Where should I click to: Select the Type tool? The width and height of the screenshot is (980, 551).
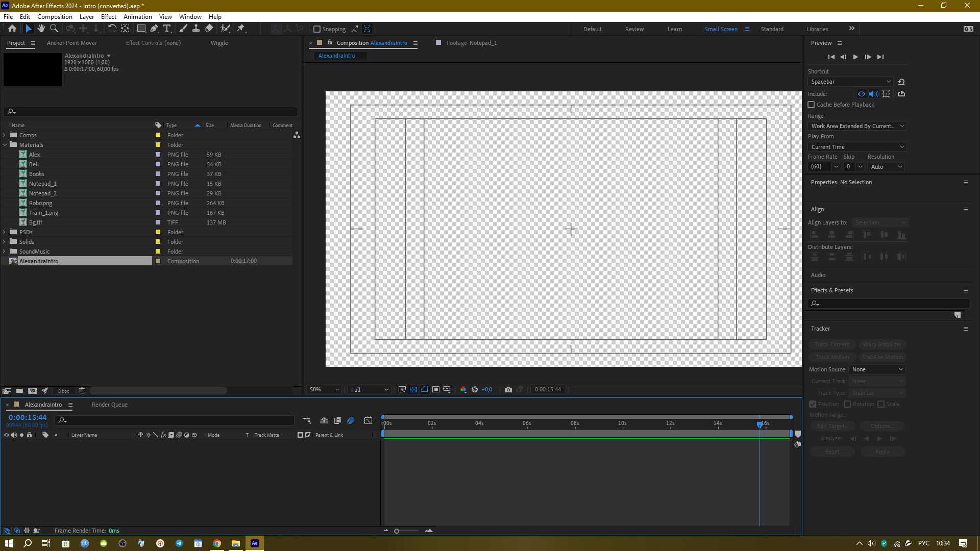pyautogui.click(x=167, y=29)
